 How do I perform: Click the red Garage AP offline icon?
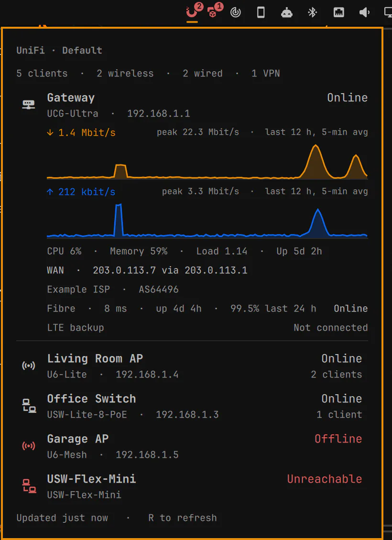(x=29, y=446)
